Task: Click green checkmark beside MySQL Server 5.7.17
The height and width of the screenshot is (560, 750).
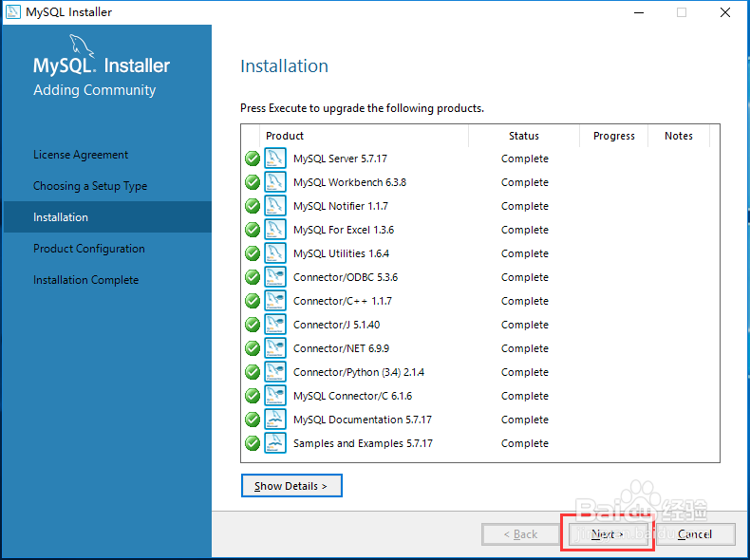Action: [x=253, y=159]
